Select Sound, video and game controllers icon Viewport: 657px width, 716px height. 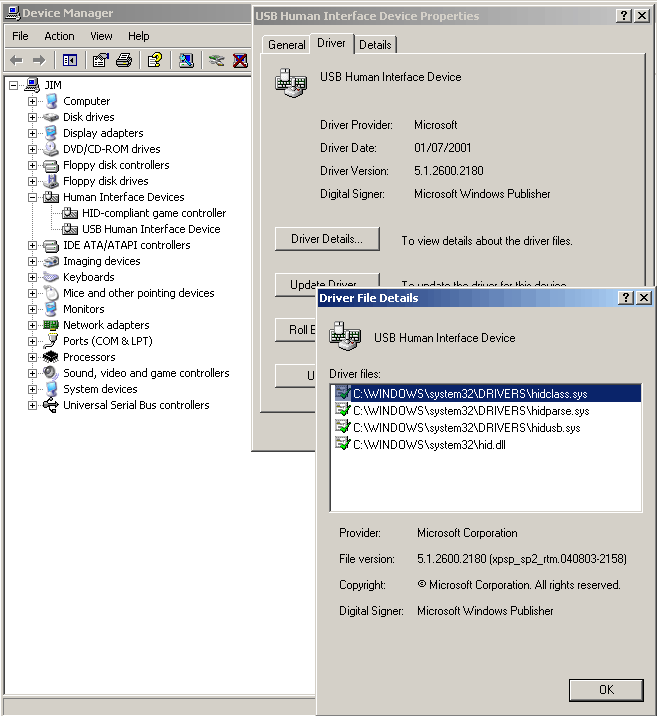point(51,373)
